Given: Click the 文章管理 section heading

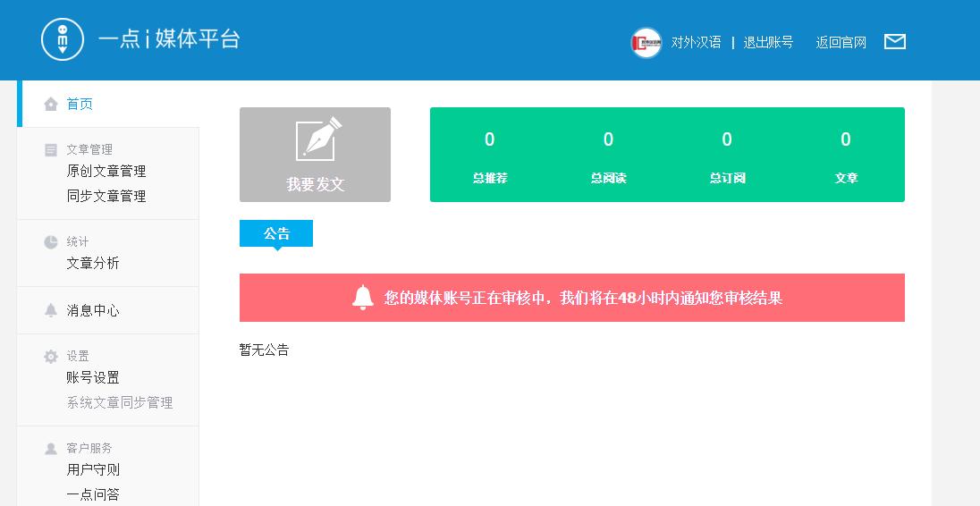Looking at the screenshot, I should point(89,150).
